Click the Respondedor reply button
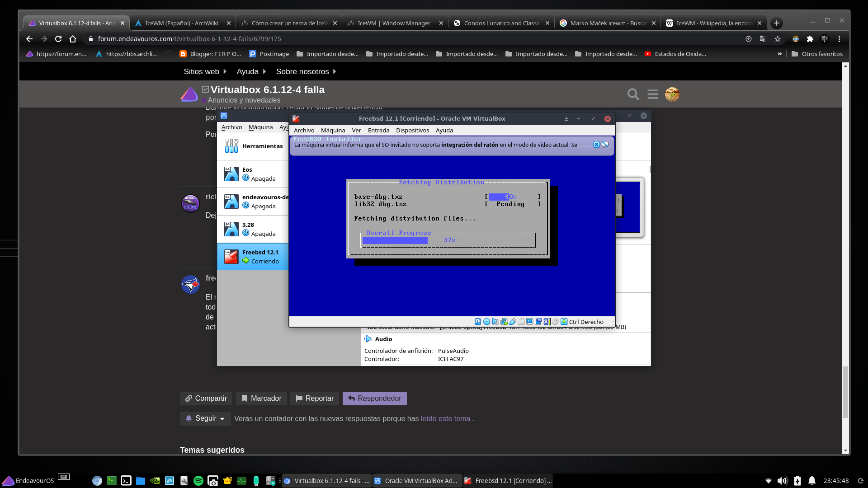The height and width of the screenshot is (488, 868). 374,398
